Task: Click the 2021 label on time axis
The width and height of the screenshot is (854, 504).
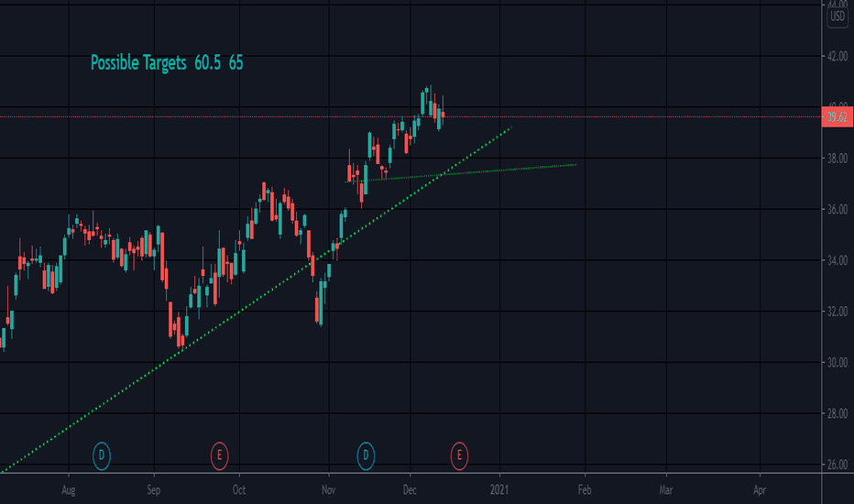Action: point(498,490)
